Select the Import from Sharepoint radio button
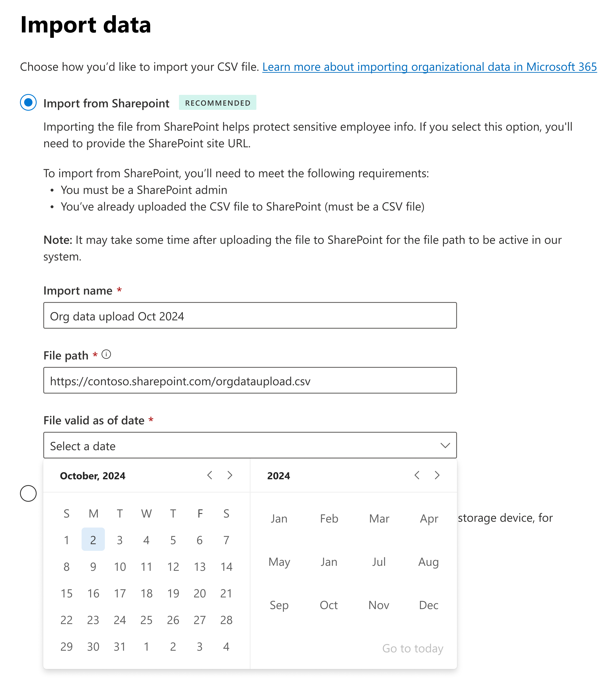The image size is (616, 685). pyautogui.click(x=29, y=103)
